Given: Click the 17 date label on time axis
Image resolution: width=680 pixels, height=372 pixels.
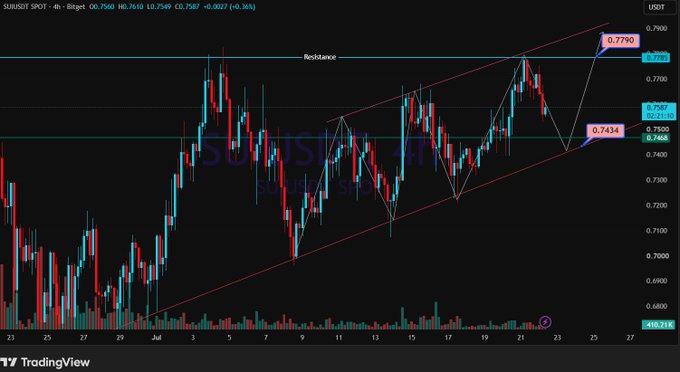Looking at the screenshot, I should coord(448,337).
